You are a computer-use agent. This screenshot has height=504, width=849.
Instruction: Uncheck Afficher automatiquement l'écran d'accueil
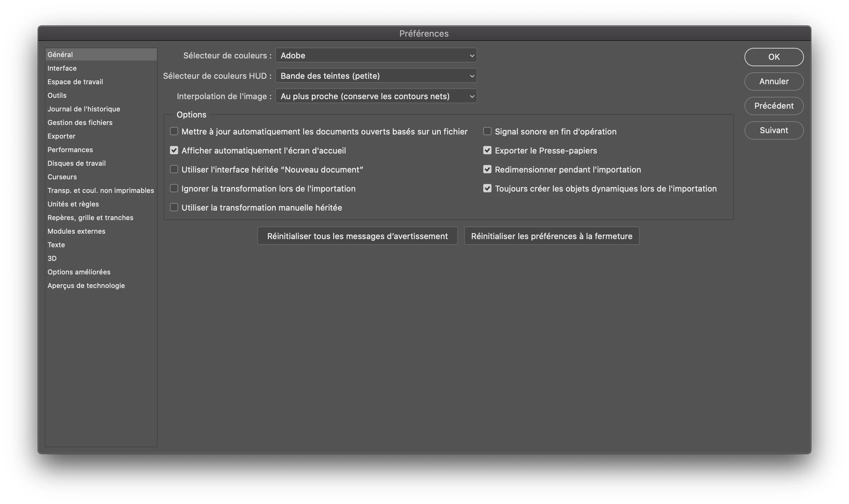[x=174, y=150]
